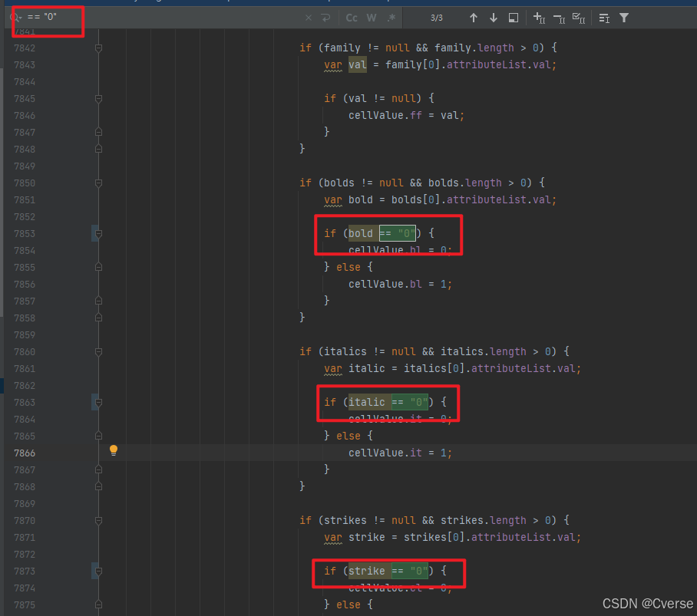Click line number 7866 in the gutter
The image size is (697, 616).
(x=25, y=453)
